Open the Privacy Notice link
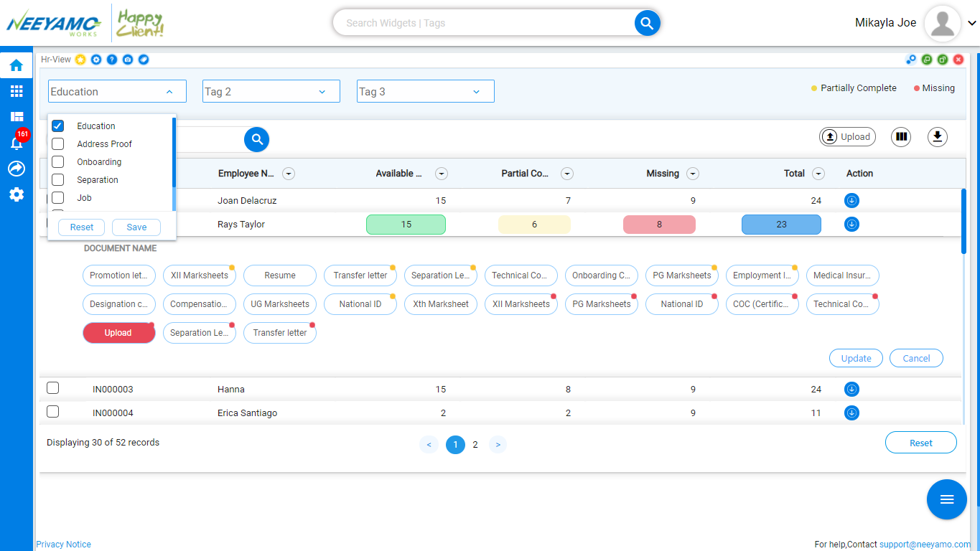Image resolution: width=980 pixels, height=551 pixels. pos(63,545)
